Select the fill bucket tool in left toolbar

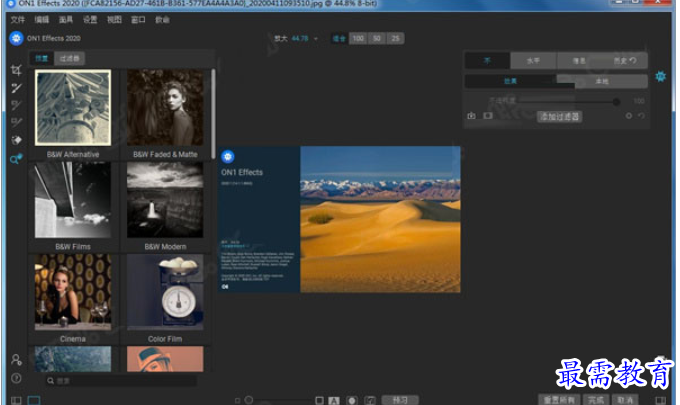point(16,141)
